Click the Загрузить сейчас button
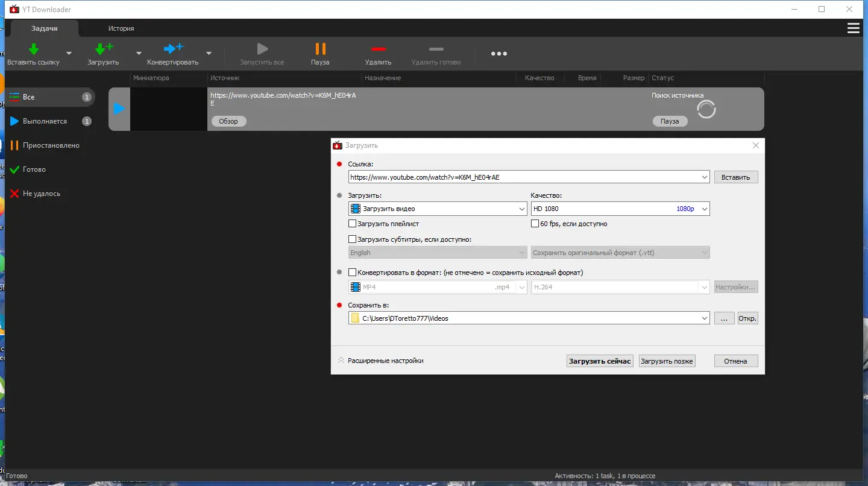This screenshot has height=486, width=868. point(600,361)
